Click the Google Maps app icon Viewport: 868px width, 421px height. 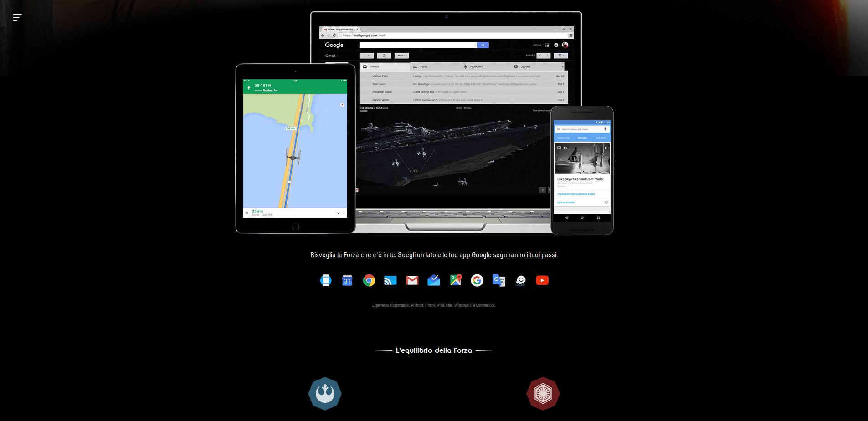pyautogui.click(x=456, y=280)
